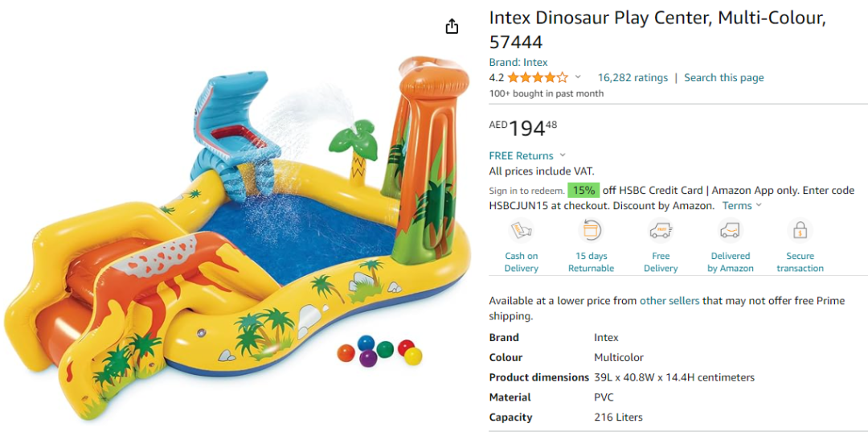Open the 16,282 ratings link

click(x=633, y=77)
